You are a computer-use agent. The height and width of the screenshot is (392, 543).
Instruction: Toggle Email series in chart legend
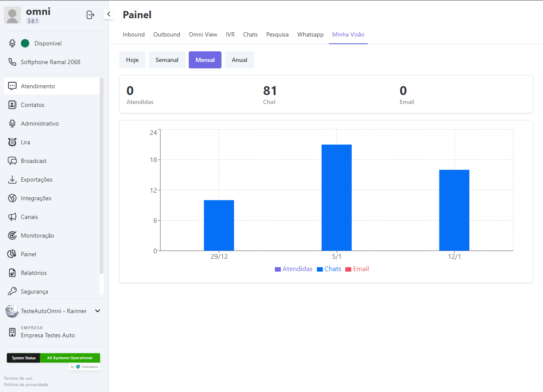357,269
